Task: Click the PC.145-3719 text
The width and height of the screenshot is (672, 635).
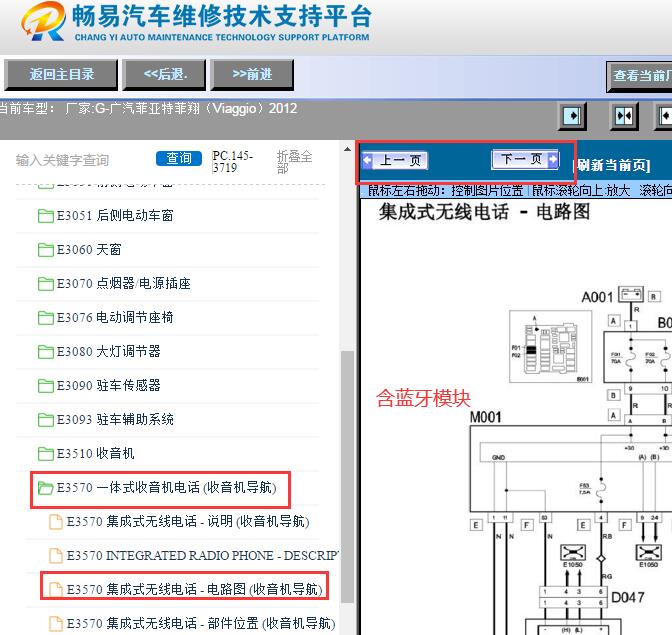Action: pos(233,162)
